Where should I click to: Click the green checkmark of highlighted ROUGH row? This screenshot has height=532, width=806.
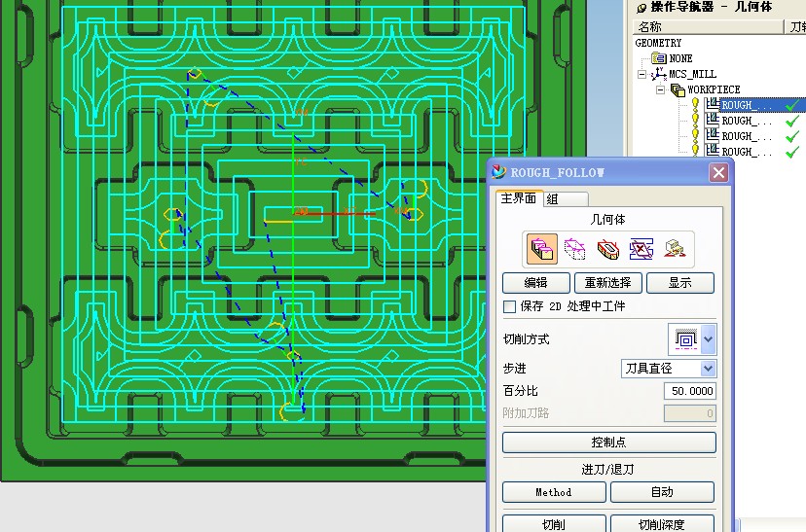[x=792, y=105]
